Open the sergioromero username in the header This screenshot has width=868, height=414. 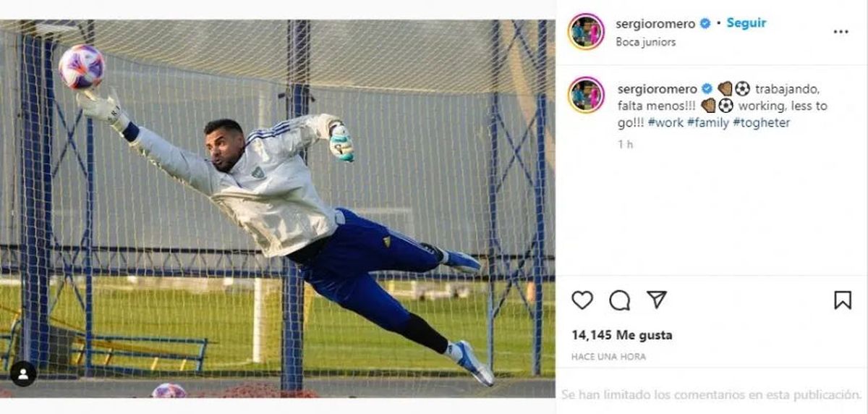click(x=655, y=23)
